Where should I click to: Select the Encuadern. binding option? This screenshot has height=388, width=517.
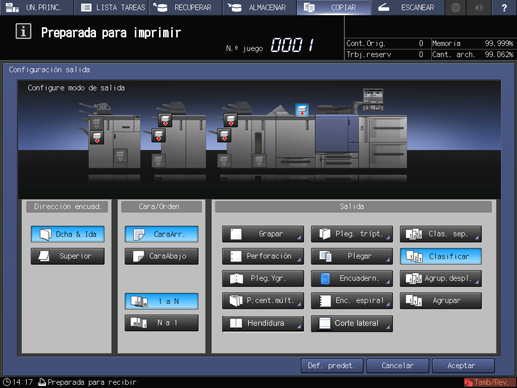(352, 278)
